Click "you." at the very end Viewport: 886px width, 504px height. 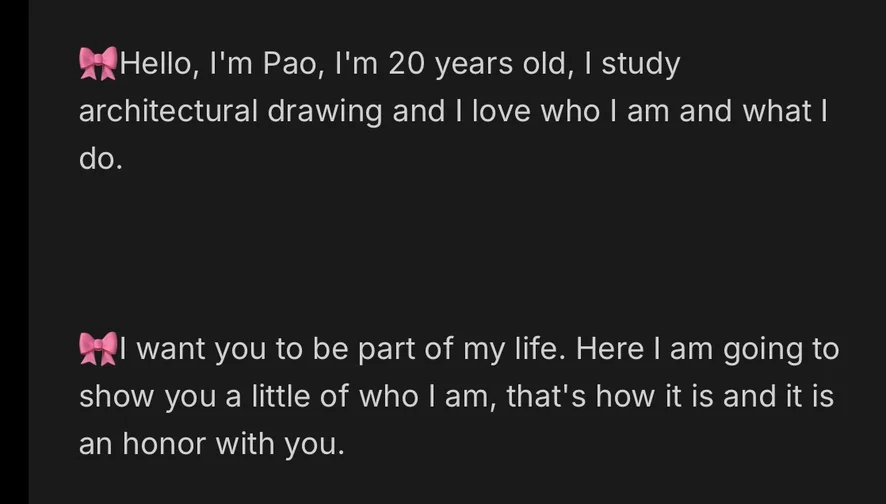[x=314, y=443]
